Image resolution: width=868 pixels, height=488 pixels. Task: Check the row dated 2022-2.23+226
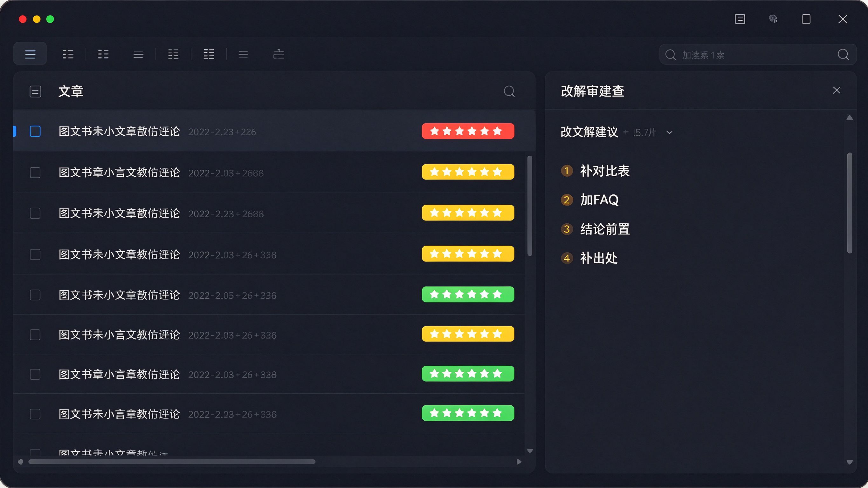click(x=35, y=131)
